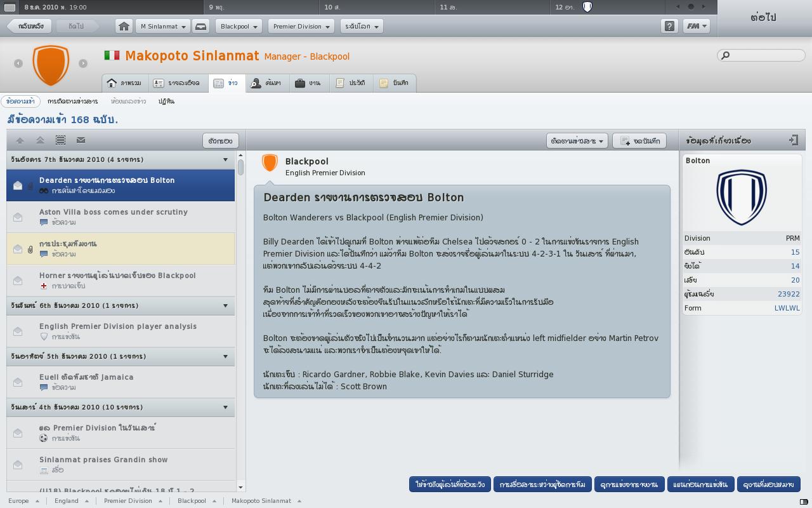Open the Blackpool dropdown in the navigation bar

[239, 26]
